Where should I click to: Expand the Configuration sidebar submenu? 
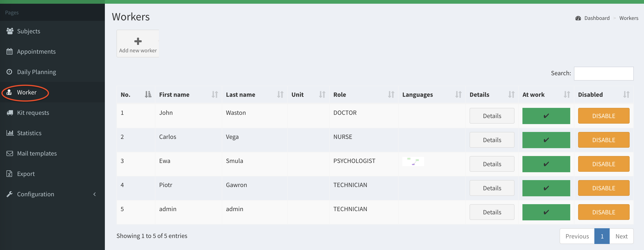(94, 194)
